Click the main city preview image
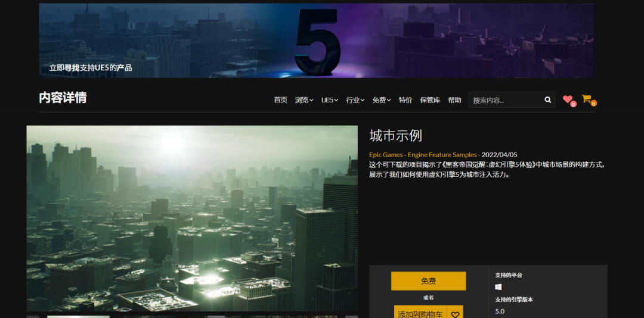The width and height of the screenshot is (644, 318). coord(192,219)
